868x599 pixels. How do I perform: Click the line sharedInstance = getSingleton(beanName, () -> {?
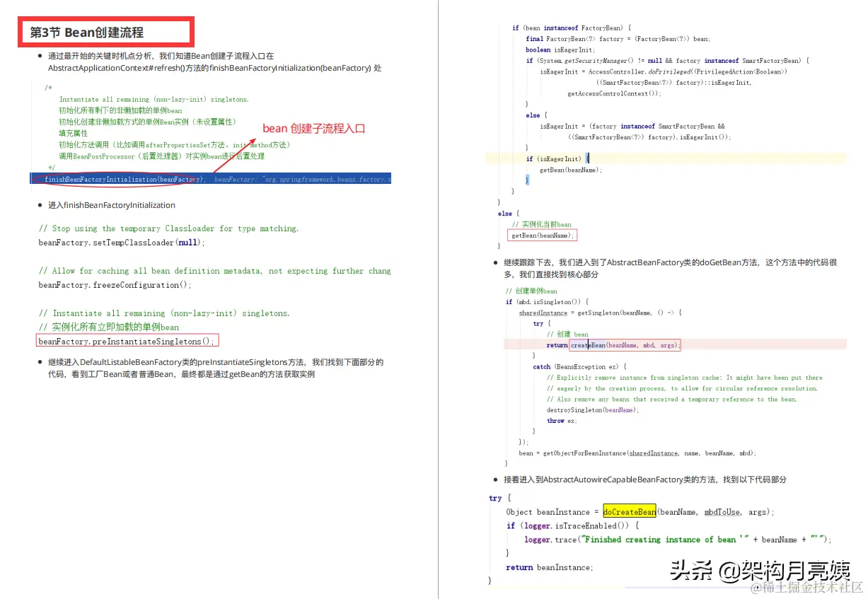tap(600, 312)
